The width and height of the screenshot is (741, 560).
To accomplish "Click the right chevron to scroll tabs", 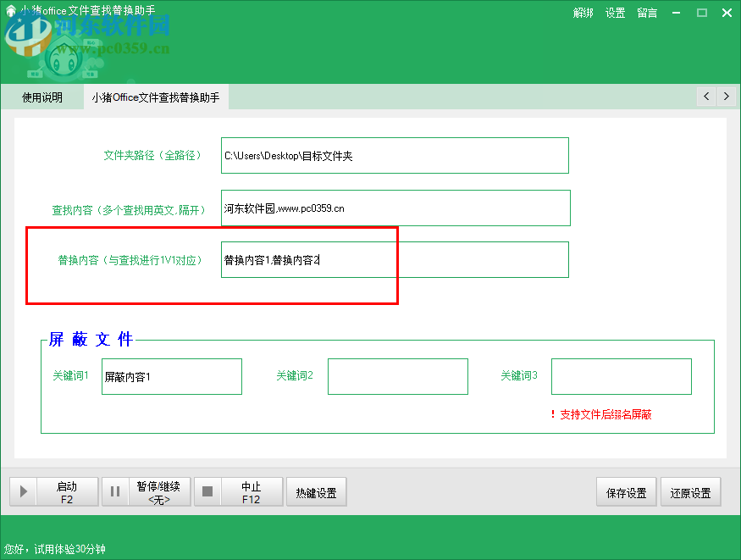I will [727, 96].
